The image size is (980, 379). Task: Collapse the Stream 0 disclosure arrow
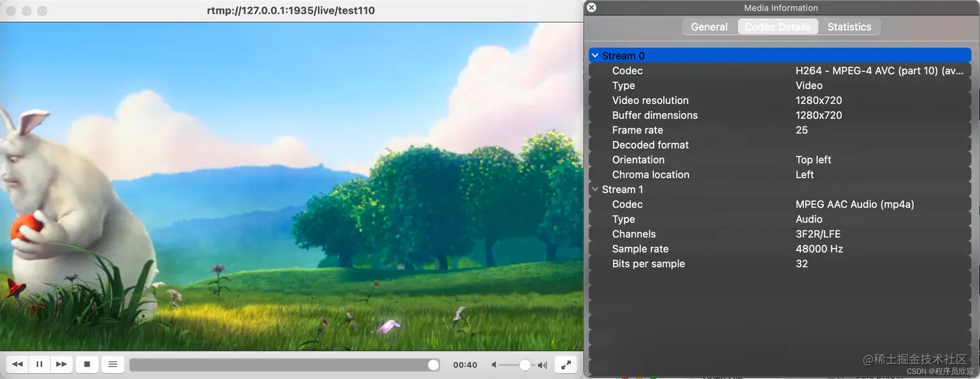click(x=595, y=56)
